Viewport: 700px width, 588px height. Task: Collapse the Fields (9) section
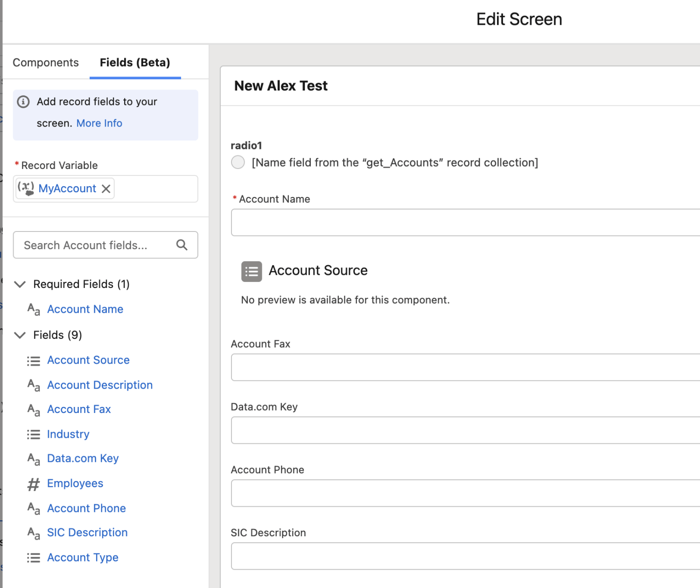20,335
